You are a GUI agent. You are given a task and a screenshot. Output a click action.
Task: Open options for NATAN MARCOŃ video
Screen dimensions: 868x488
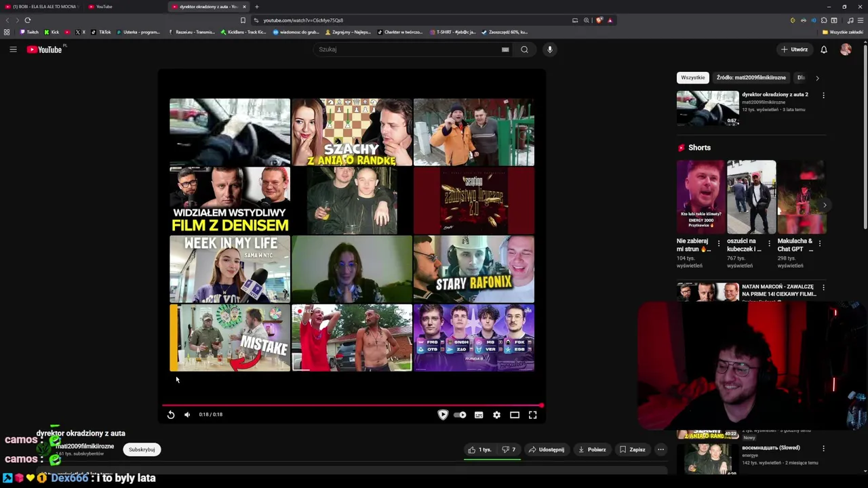pyautogui.click(x=823, y=287)
